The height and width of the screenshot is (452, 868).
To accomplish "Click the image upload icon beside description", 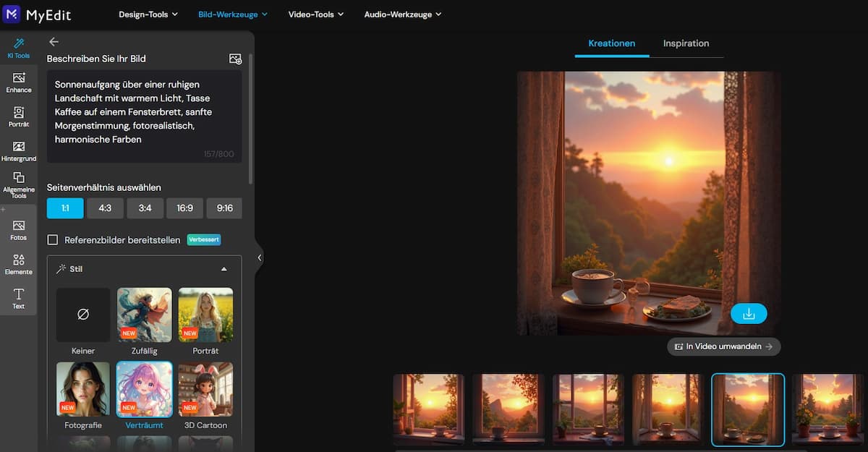I will tap(235, 59).
